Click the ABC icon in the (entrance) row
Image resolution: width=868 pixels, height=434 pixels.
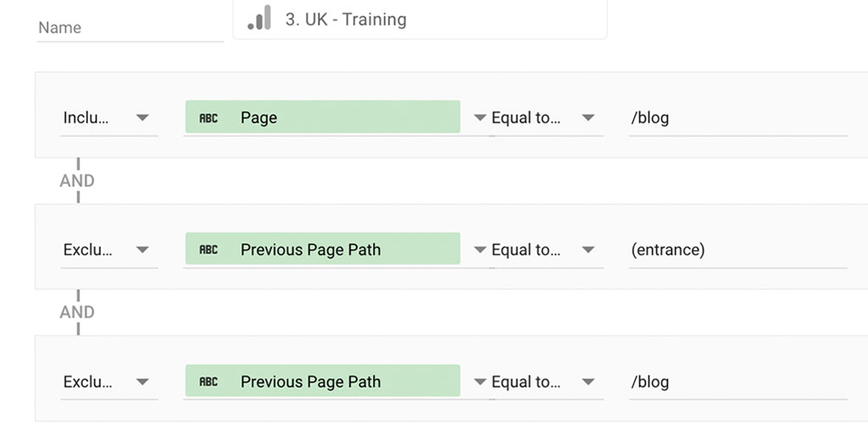coord(209,250)
